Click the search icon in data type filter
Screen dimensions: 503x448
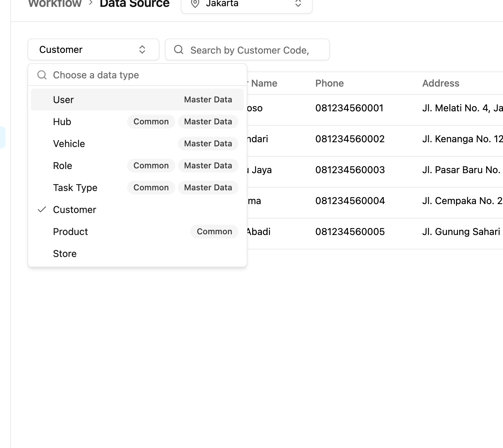click(x=42, y=75)
